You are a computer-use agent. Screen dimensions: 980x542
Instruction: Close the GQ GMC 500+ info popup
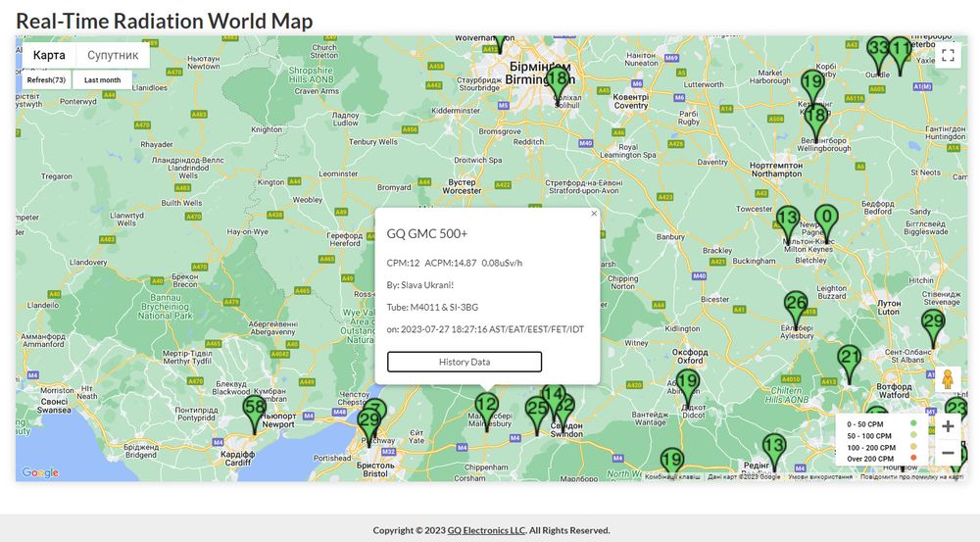point(594,214)
